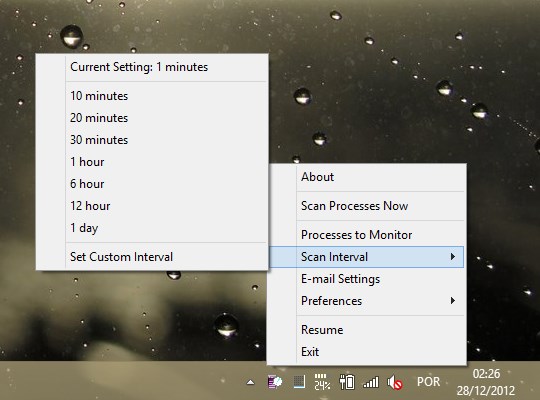This screenshot has height=400, width=540.
Task: Set scan interval to 6 hour
Action: 152,184
